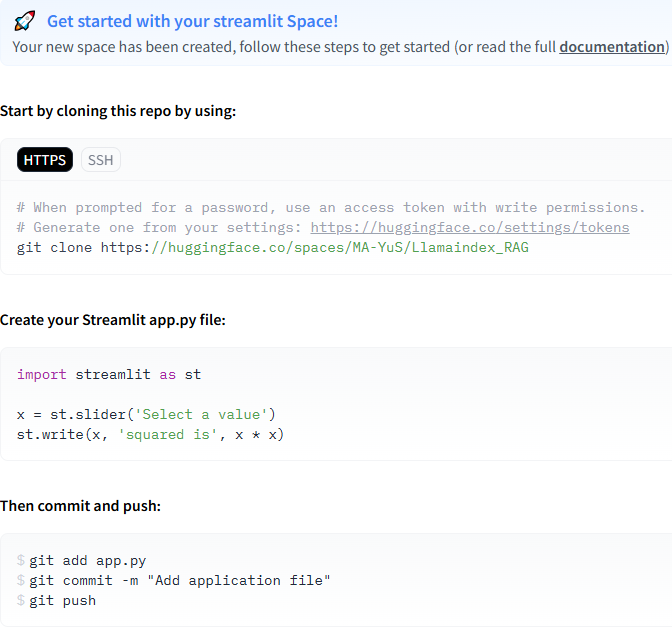This screenshot has height=627, width=672.
Task: Switch to the SSH clone tab
Action: pyautogui.click(x=101, y=160)
